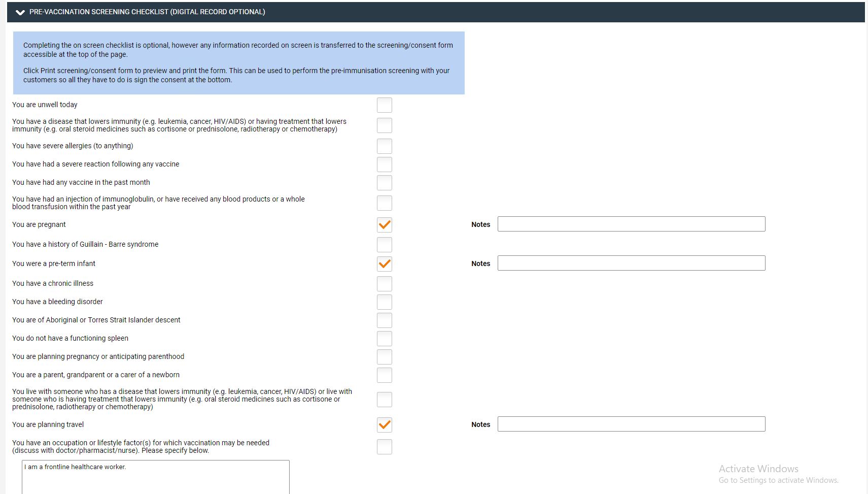The image size is (868, 494).
Task: Click the 'You are planning travel' label text
Action: [x=48, y=424]
